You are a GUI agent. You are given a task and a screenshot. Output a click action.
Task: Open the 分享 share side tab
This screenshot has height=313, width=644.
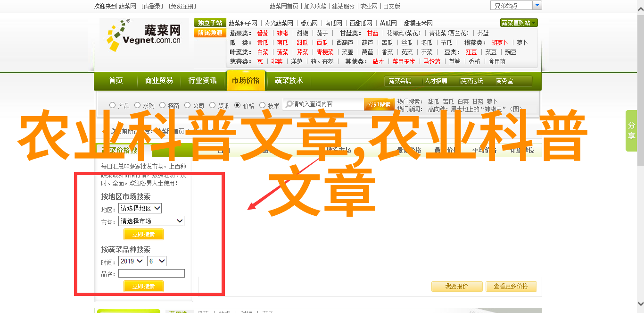pos(631,131)
